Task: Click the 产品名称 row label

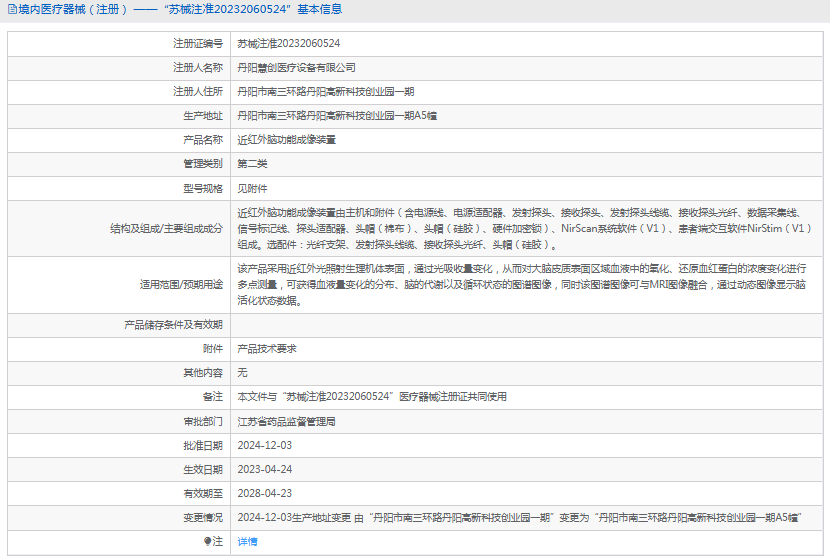Action: tap(203, 140)
